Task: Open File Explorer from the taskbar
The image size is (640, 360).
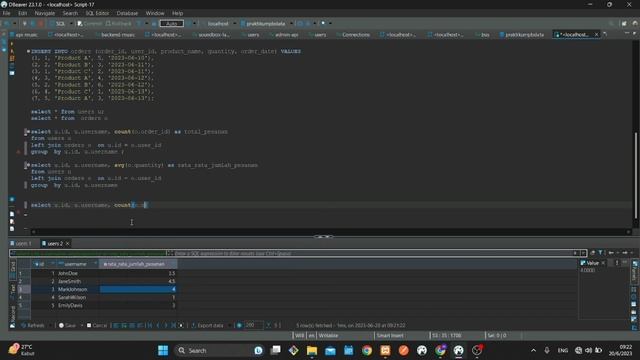Action: [312, 350]
